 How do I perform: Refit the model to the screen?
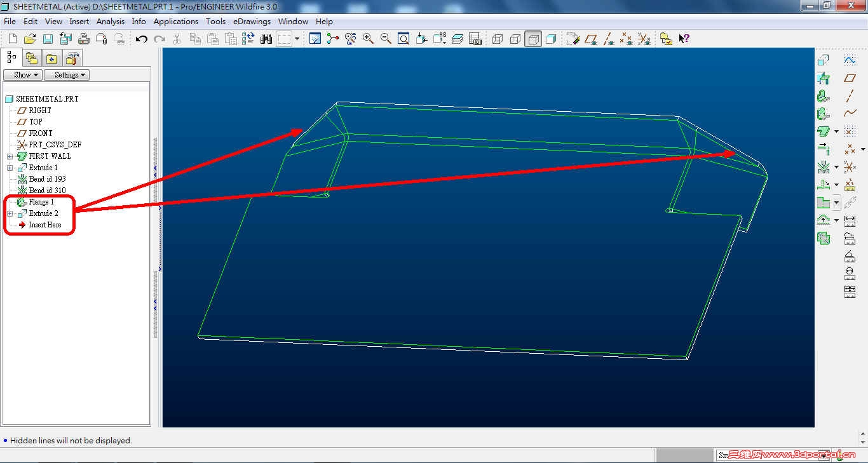tap(403, 39)
